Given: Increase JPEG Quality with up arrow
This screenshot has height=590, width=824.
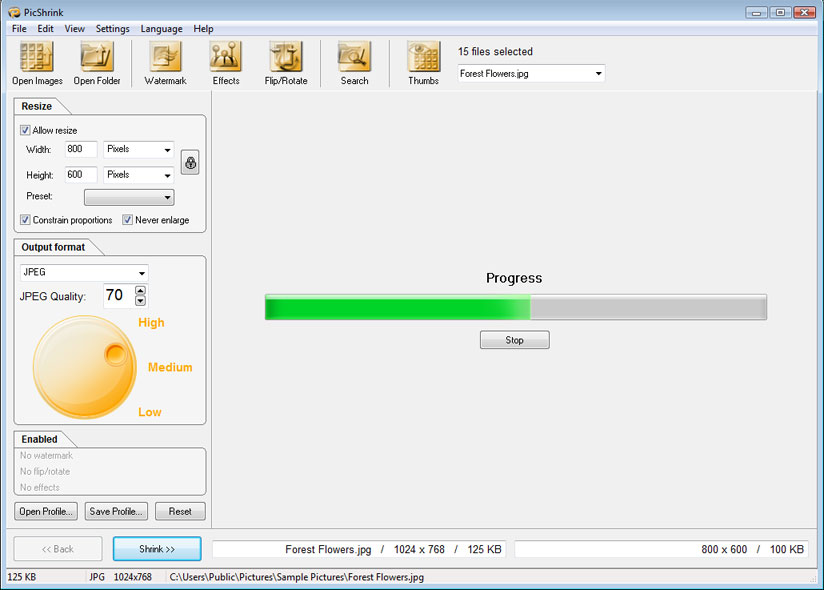Looking at the screenshot, I should [x=140, y=291].
